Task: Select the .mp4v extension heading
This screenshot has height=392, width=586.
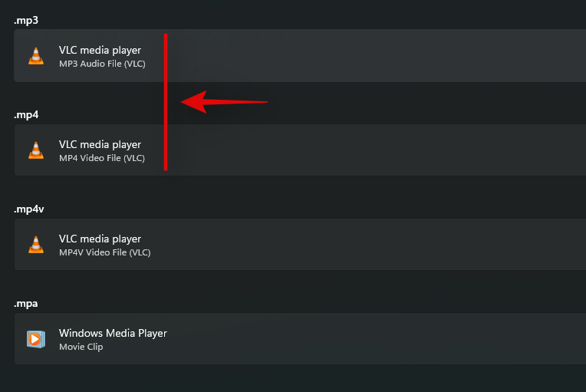Action: (x=29, y=209)
